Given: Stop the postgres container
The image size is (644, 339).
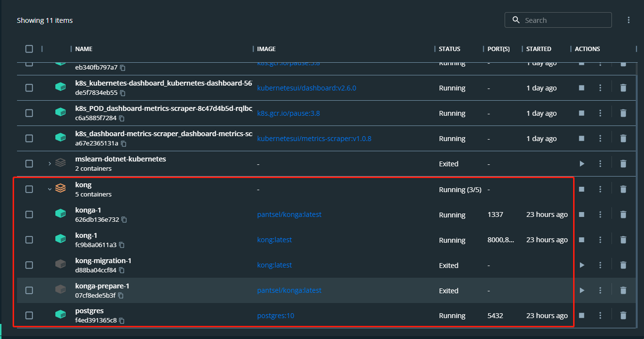Looking at the screenshot, I should click(581, 316).
